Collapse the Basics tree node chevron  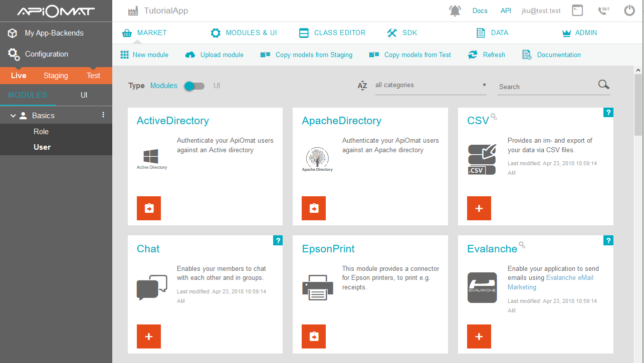coord(14,116)
